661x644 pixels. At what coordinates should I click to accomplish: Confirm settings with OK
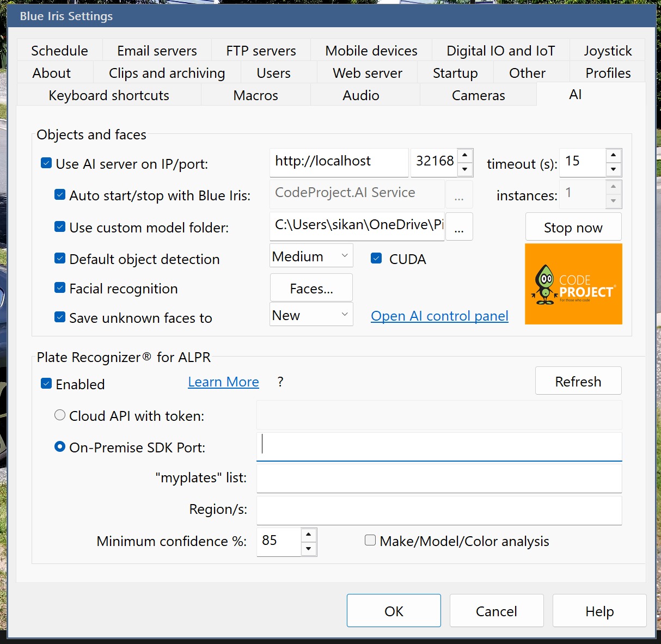coord(394,611)
